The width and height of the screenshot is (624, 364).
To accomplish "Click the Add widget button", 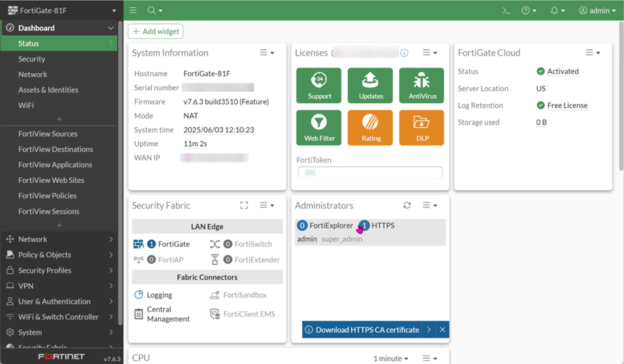I will (156, 31).
